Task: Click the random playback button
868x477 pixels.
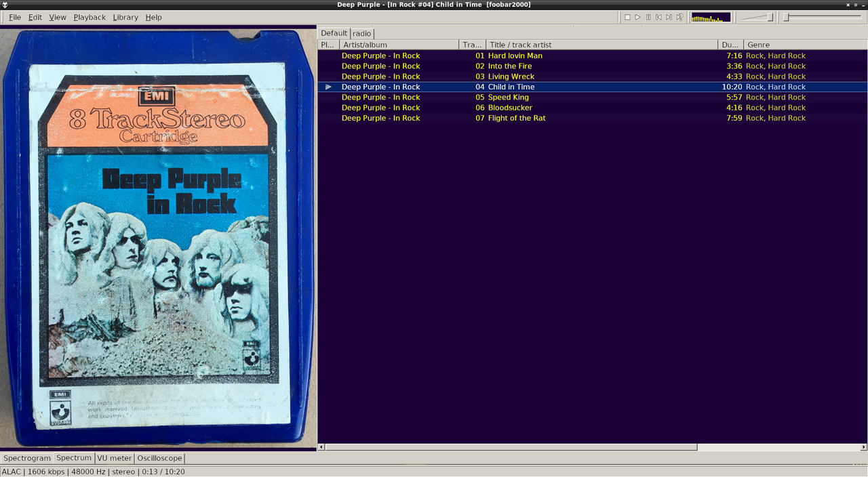Action: coord(679,17)
